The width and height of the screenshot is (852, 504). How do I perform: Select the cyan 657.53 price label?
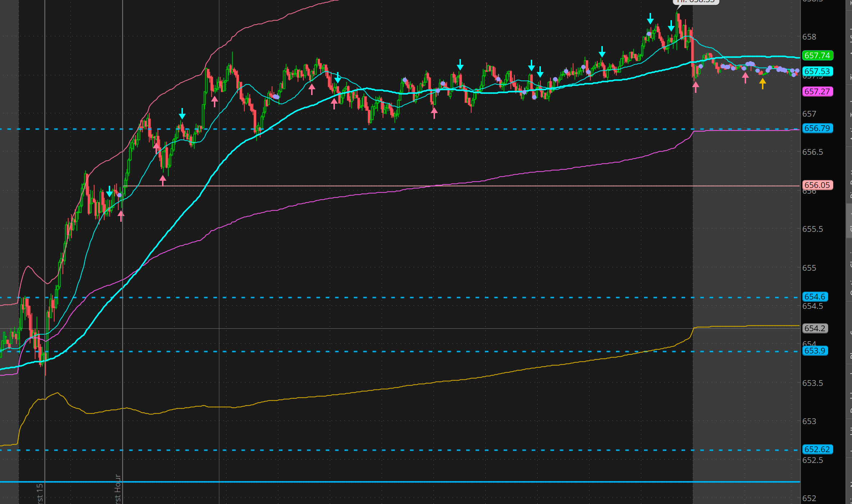coord(817,71)
